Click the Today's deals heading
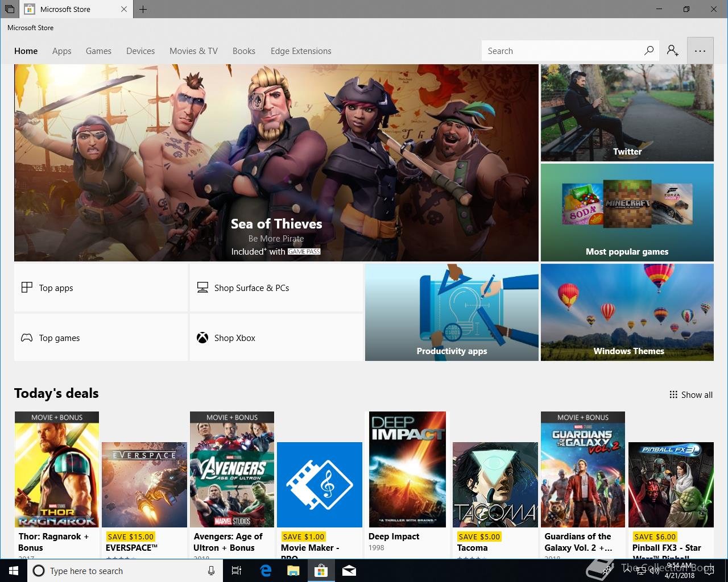The width and height of the screenshot is (728, 582). (56, 393)
